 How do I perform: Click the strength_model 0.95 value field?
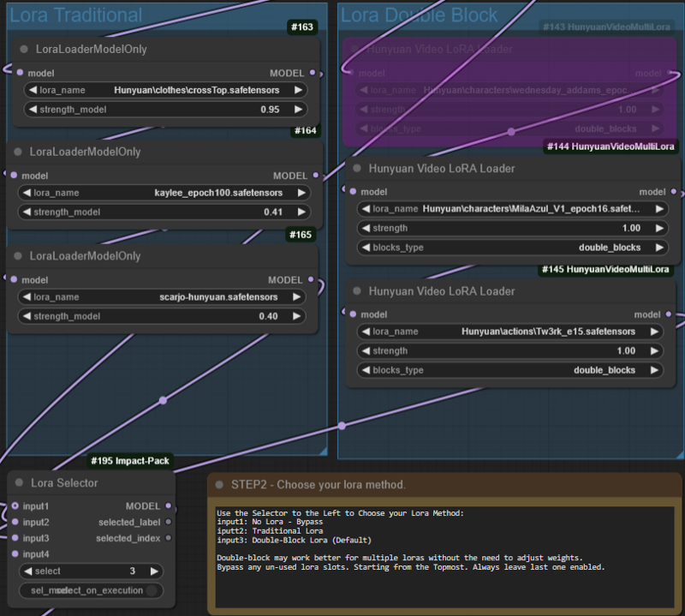(x=165, y=110)
